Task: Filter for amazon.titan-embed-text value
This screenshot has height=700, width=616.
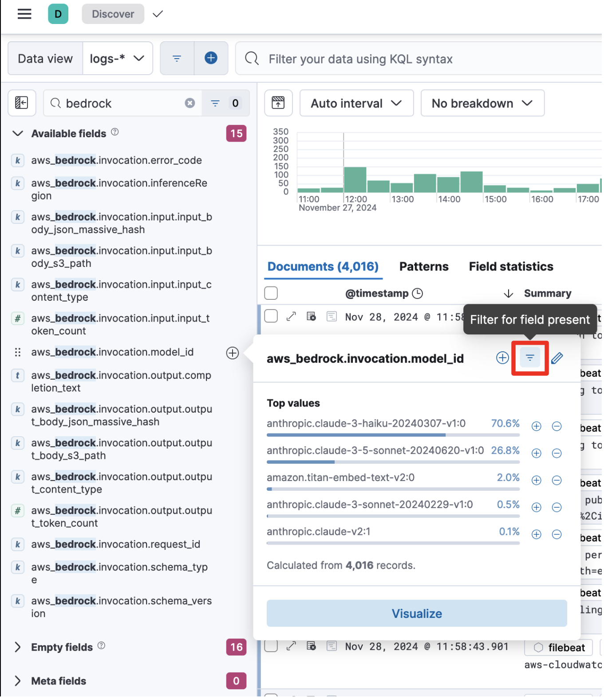Action: (537, 481)
